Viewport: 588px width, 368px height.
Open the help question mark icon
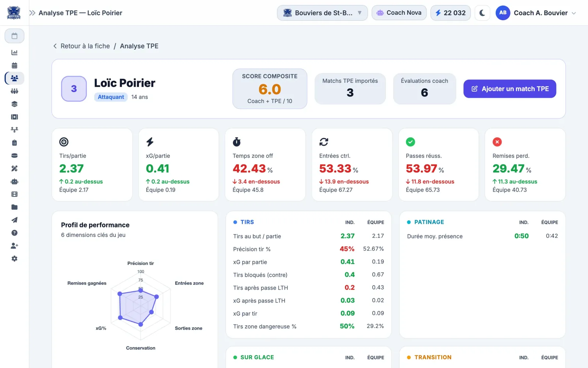(x=14, y=233)
